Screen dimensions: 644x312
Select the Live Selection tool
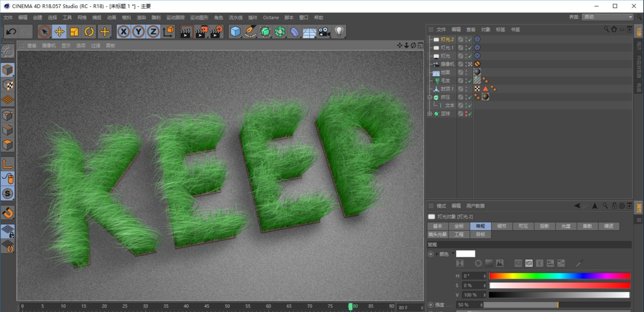pyautogui.click(x=44, y=32)
